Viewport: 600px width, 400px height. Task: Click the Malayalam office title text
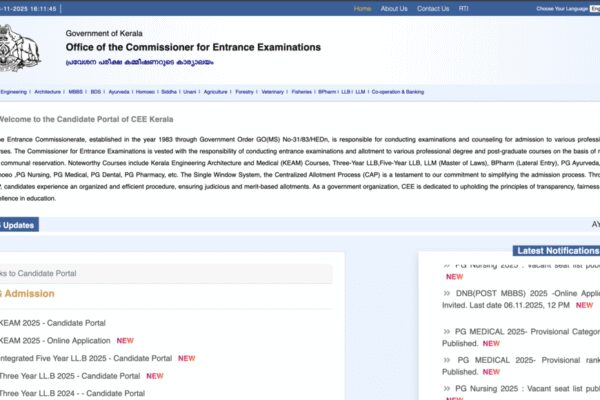point(140,62)
